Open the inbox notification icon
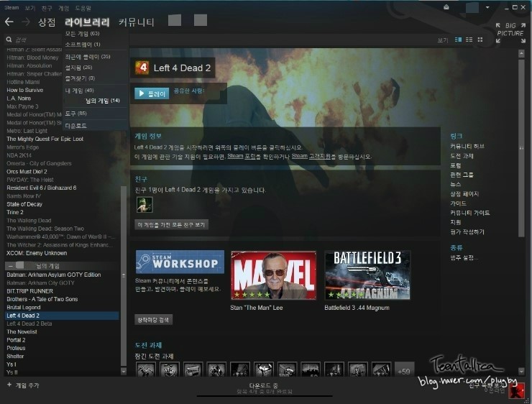532x404 pixels. [x=446, y=7]
